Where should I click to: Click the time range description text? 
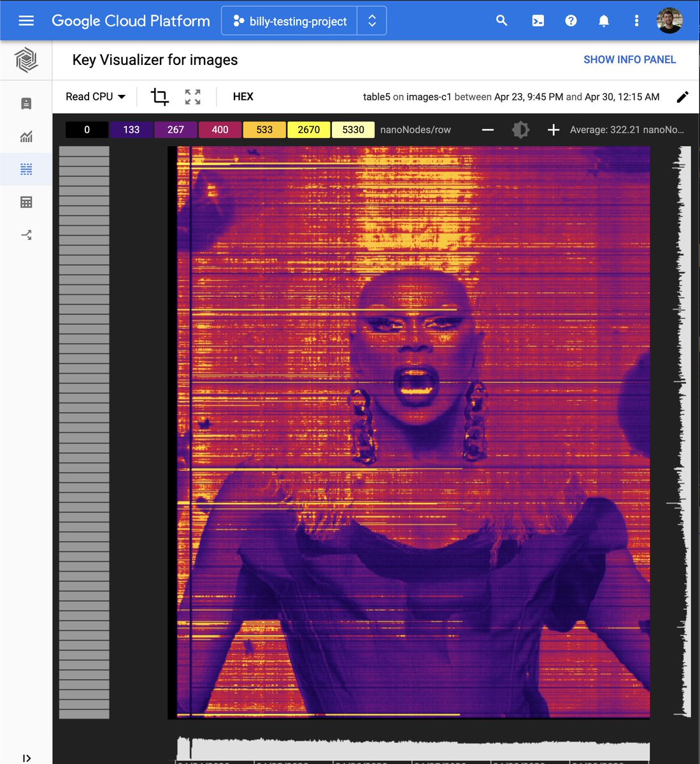click(511, 97)
